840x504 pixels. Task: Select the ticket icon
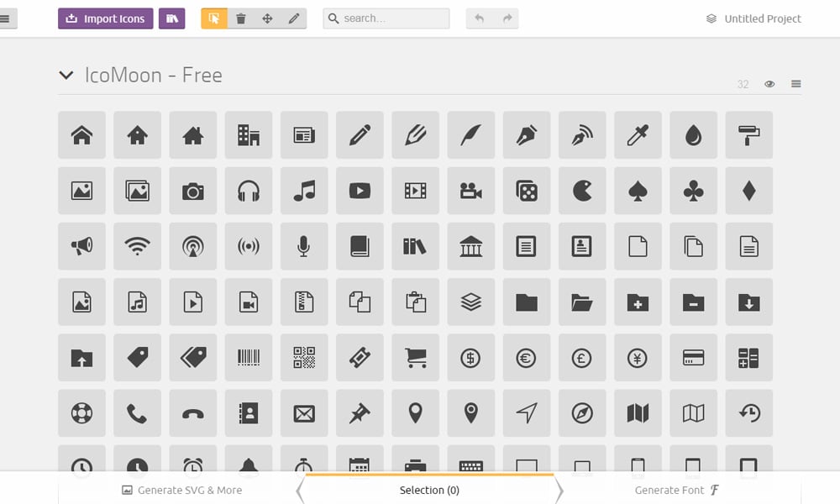click(x=360, y=358)
